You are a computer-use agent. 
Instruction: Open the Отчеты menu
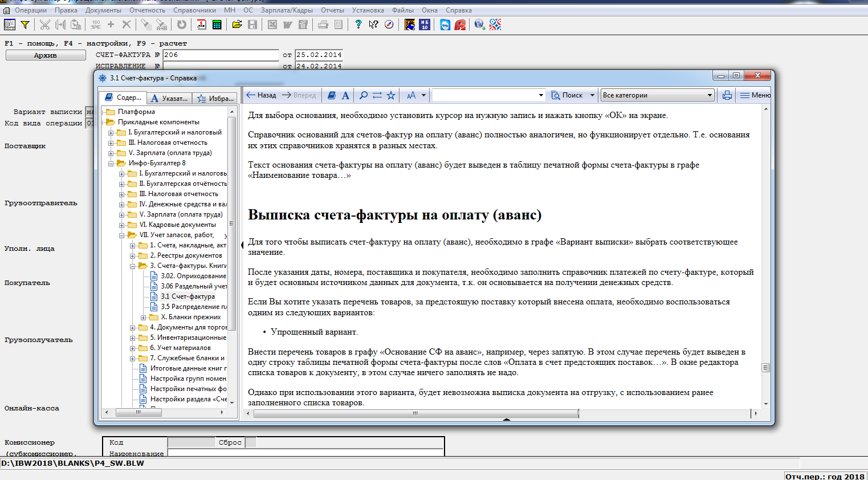tap(332, 10)
